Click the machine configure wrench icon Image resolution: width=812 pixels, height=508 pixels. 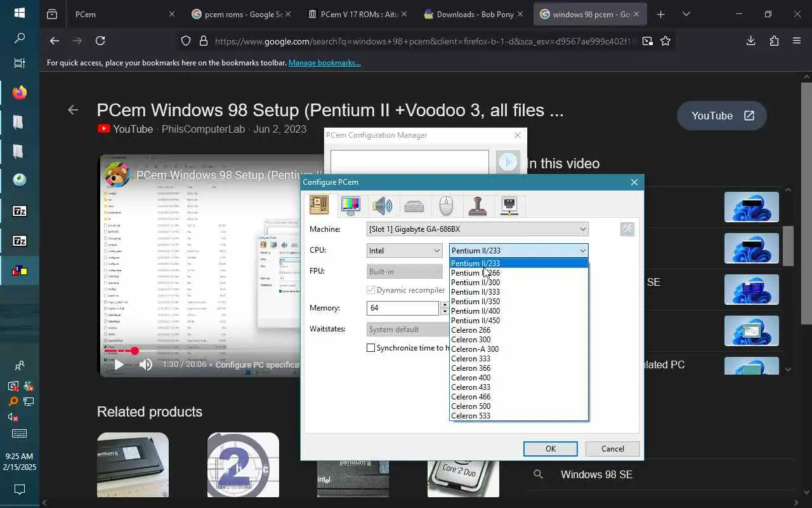coord(627,229)
